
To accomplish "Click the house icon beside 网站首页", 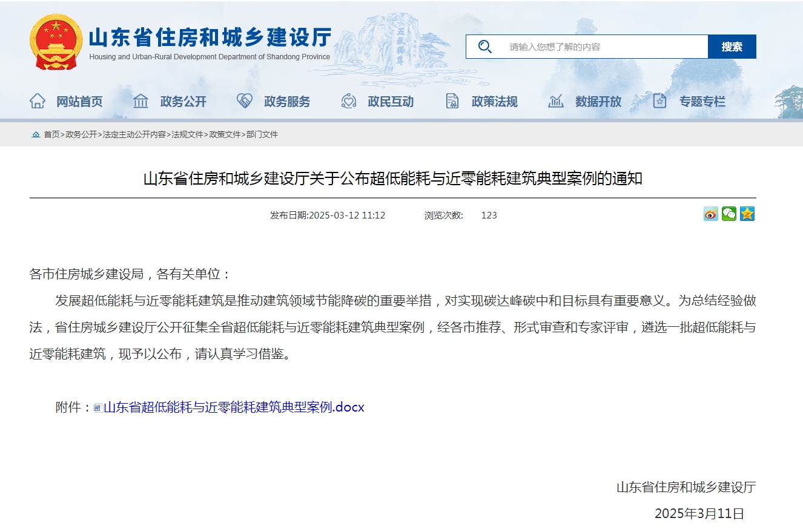I will 38,101.
